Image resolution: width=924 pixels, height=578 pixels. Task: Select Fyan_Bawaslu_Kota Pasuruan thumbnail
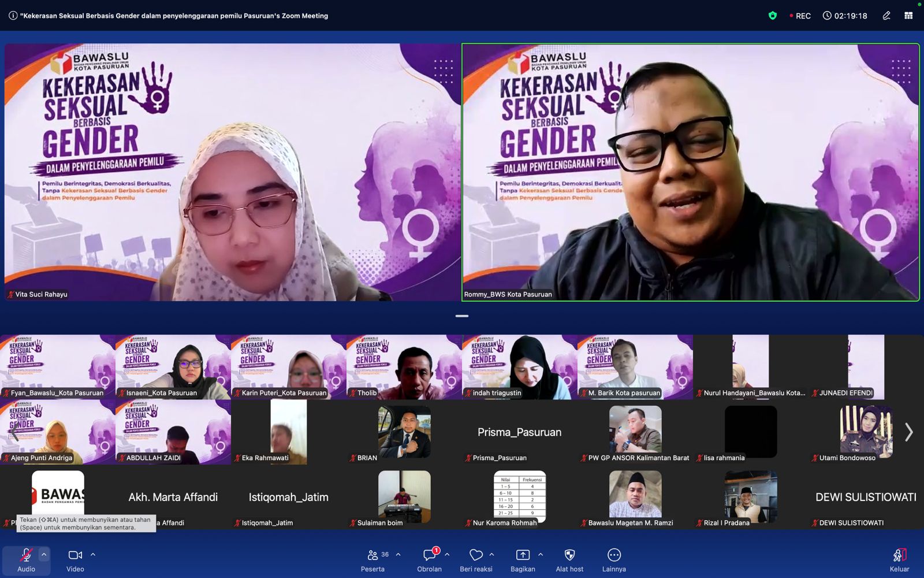pos(58,367)
